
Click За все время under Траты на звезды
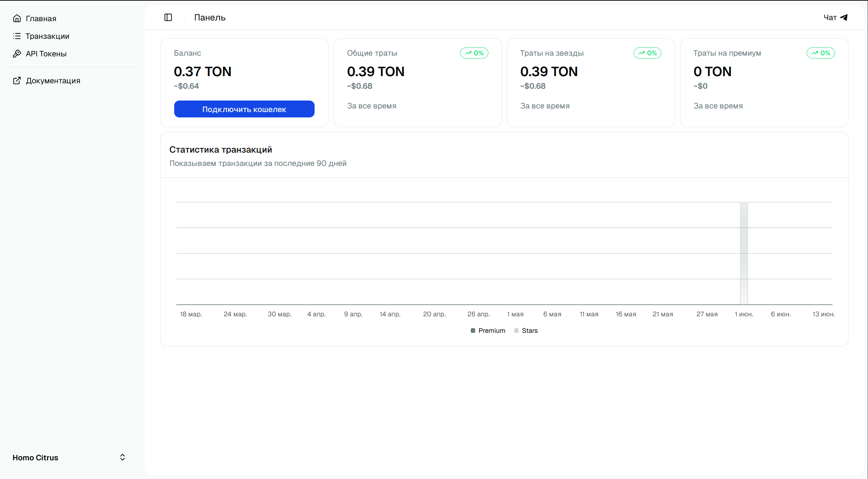coord(545,106)
